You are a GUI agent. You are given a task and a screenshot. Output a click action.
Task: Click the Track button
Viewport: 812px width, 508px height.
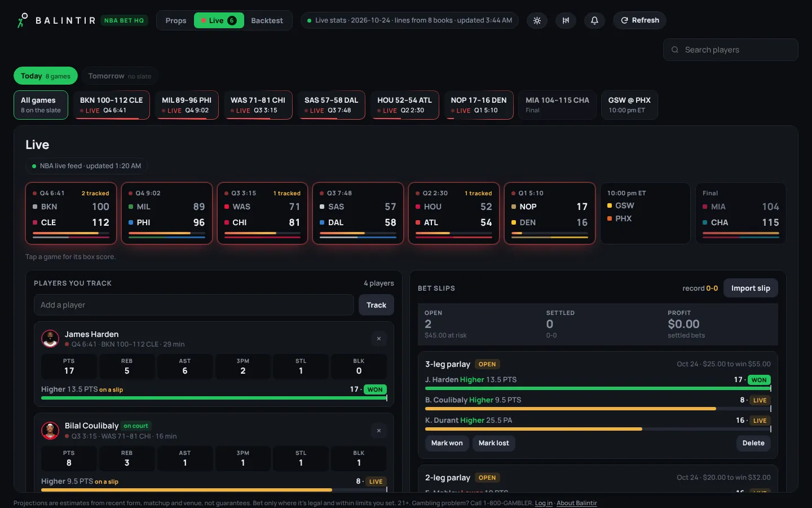[376, 305]
